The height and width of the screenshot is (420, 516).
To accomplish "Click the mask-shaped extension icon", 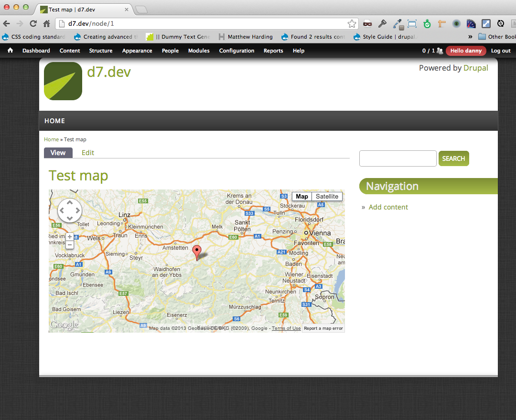I will pyautogui.click(x=367, y=23).
